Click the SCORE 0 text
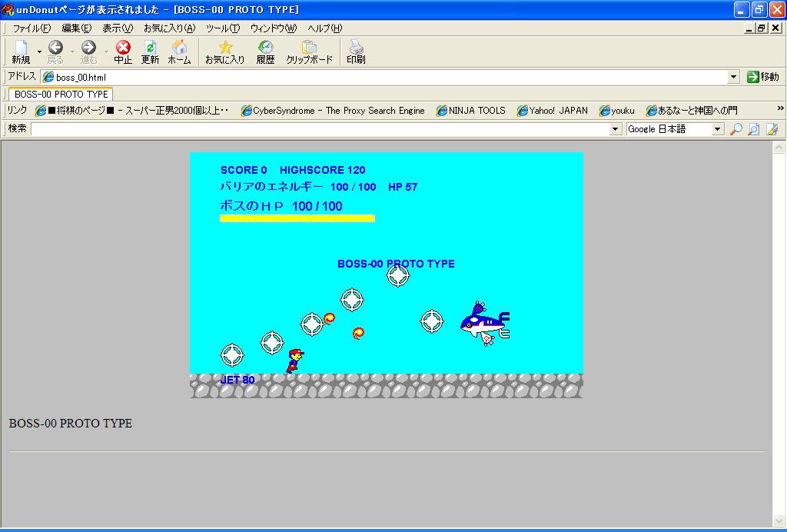787x532 pixels. click(x=244, y=170)
